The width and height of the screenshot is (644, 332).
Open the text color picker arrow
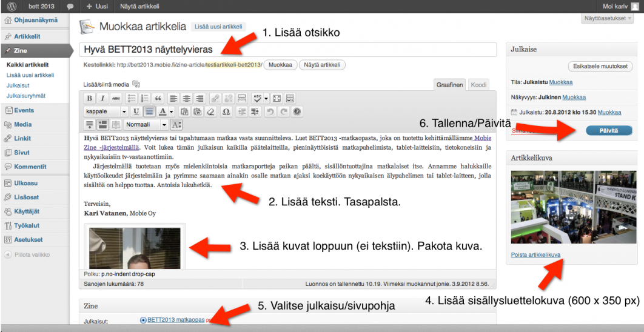(x=172, y=111)
